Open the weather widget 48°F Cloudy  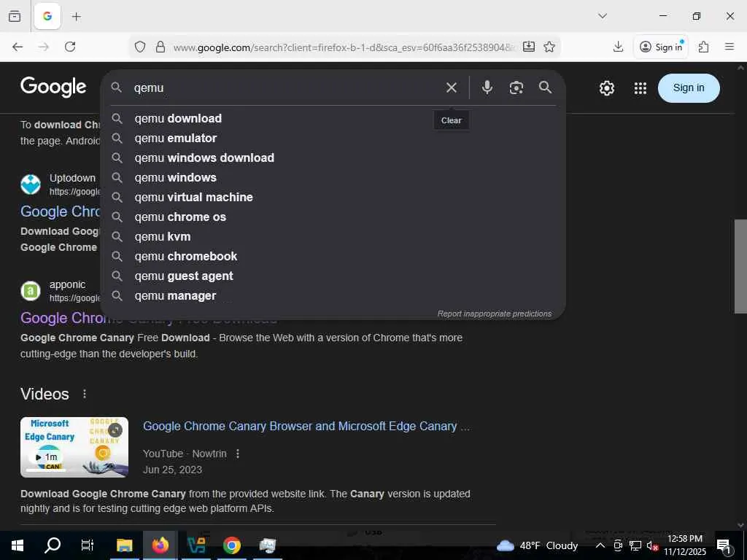click(x=537, y=545)
